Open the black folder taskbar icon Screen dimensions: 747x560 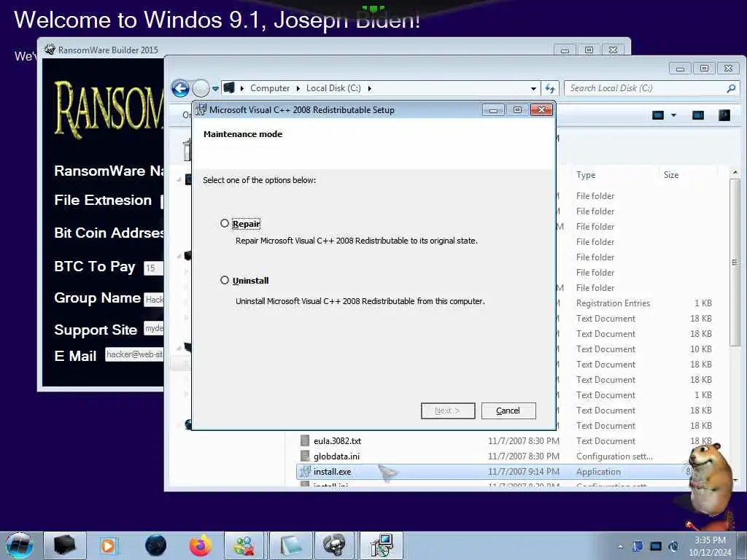[x=65, y=545]
